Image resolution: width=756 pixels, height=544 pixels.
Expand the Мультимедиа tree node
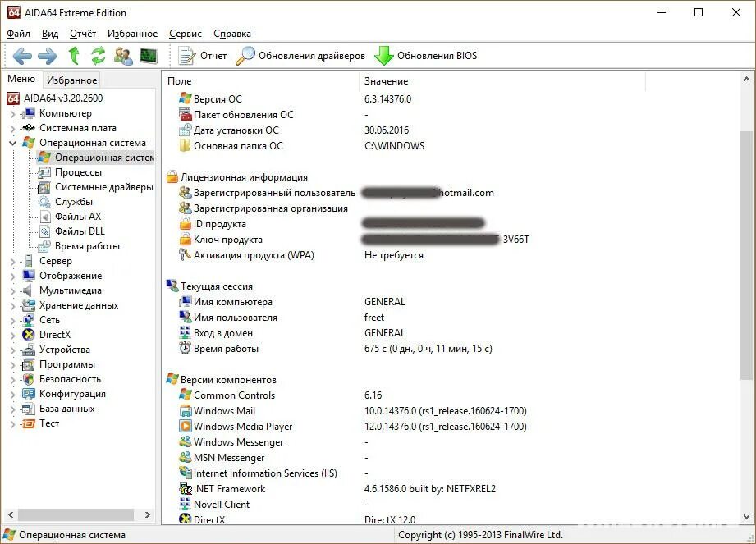(12, 291)
